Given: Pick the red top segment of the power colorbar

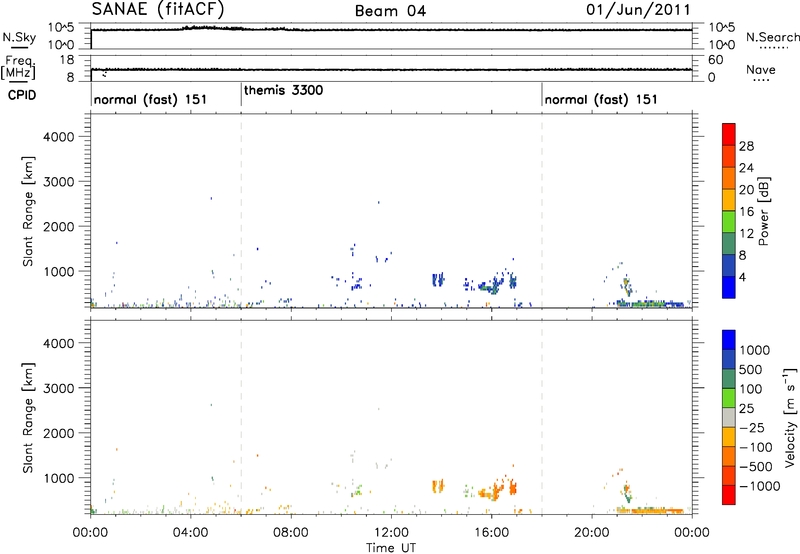Looking at the screenshot, I should point(729,134).
